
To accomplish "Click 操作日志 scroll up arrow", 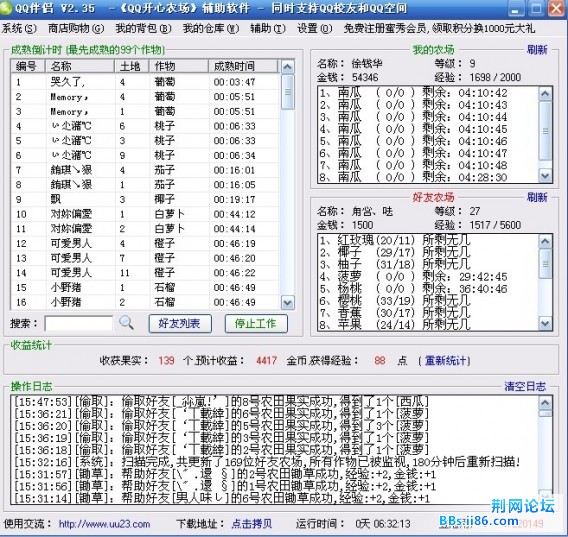I will pyautogui.click(x=546, y=403).
